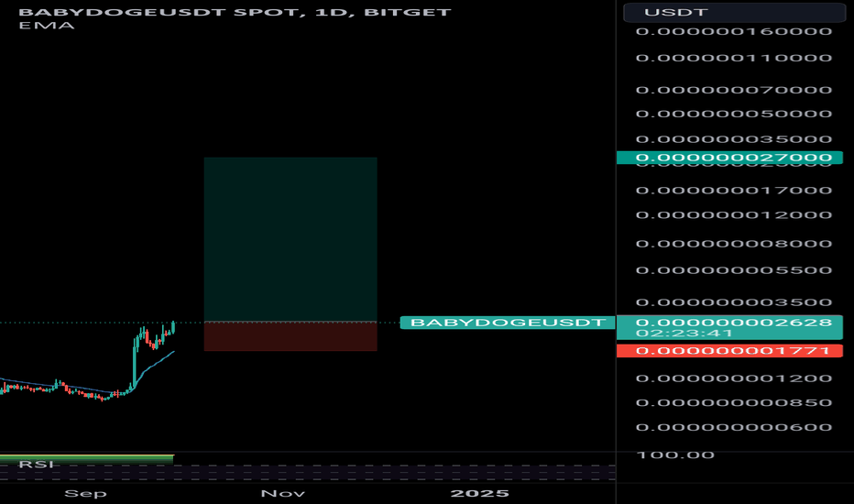Click the RSI indicator label
854x504 pixels.
click(x=36, y=465)
